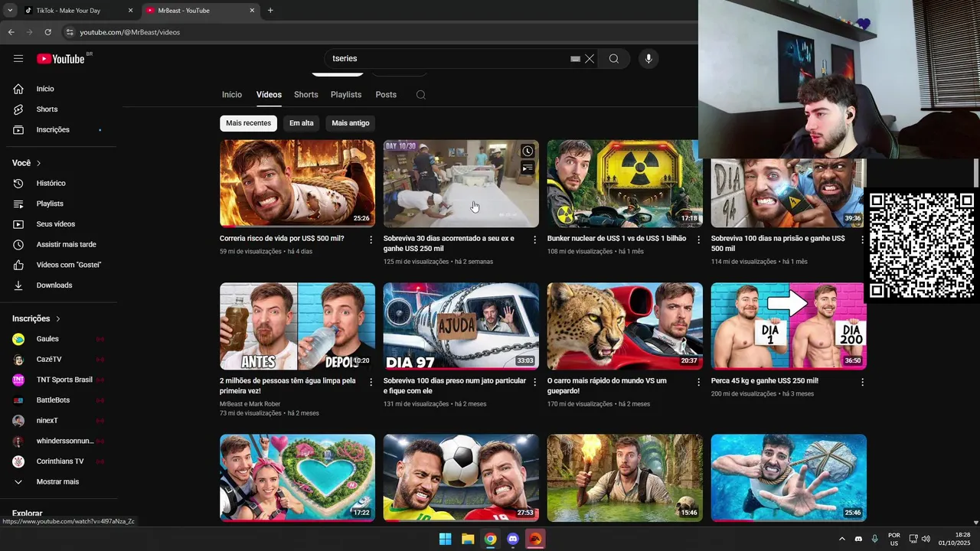Viewport: 980px width, 551px height.
Task: Click the search magnifier button
Action: pos(614,59)
